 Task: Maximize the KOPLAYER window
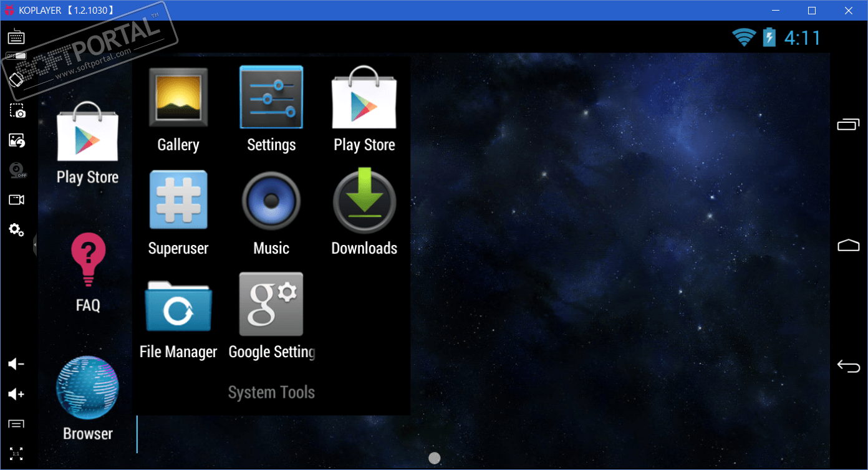coord(812,11)
